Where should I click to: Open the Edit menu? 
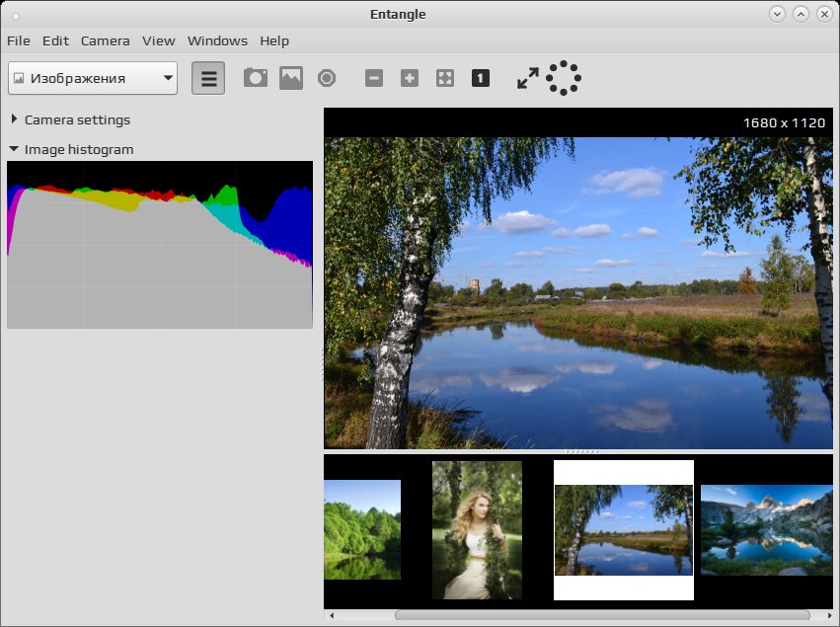(55, 40)
